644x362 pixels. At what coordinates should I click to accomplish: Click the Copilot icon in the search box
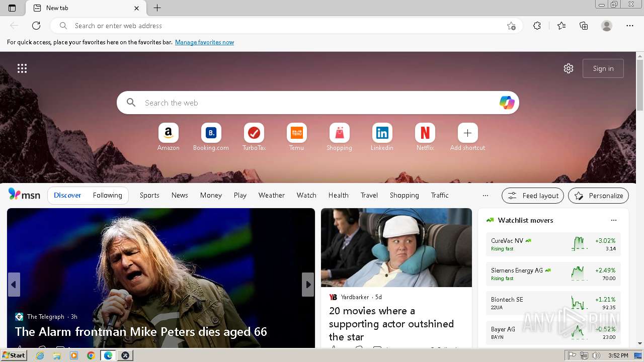507,103
